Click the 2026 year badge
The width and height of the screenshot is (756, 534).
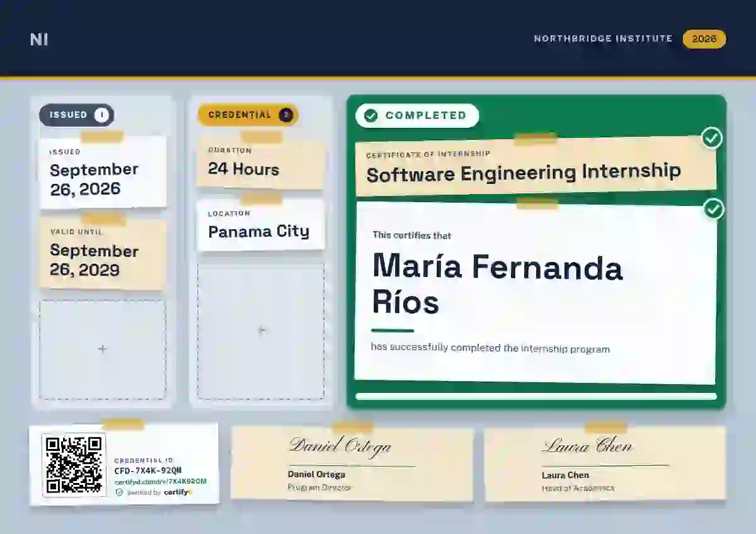[704, 39]
